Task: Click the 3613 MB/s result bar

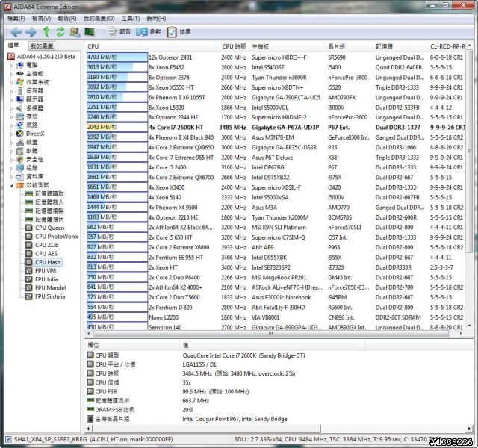Action: 117,67
